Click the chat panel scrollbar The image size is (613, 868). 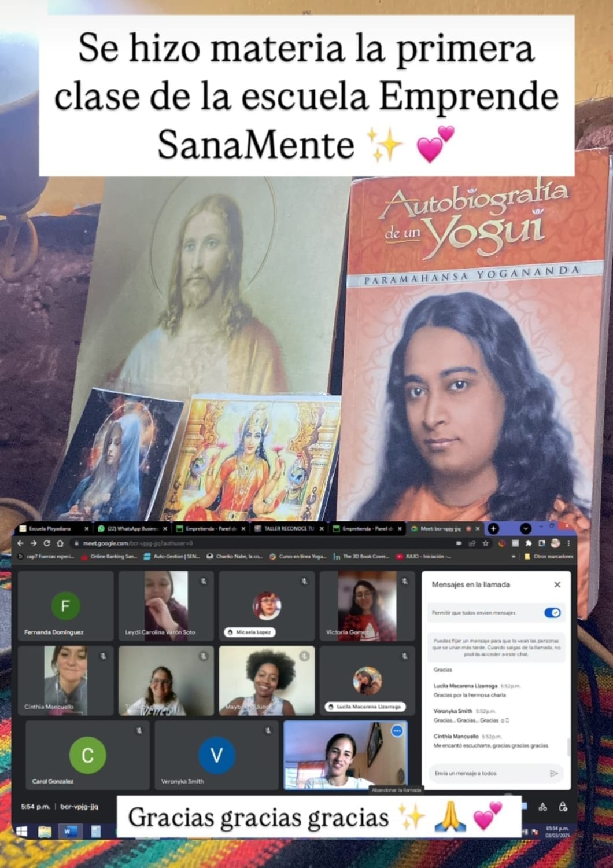pos(568,746)
